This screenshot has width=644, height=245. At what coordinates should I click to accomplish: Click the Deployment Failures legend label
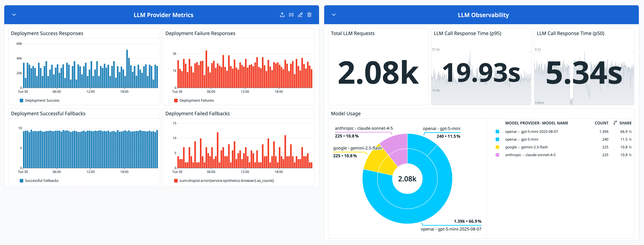pyautogui.click(x=197, y=101)
